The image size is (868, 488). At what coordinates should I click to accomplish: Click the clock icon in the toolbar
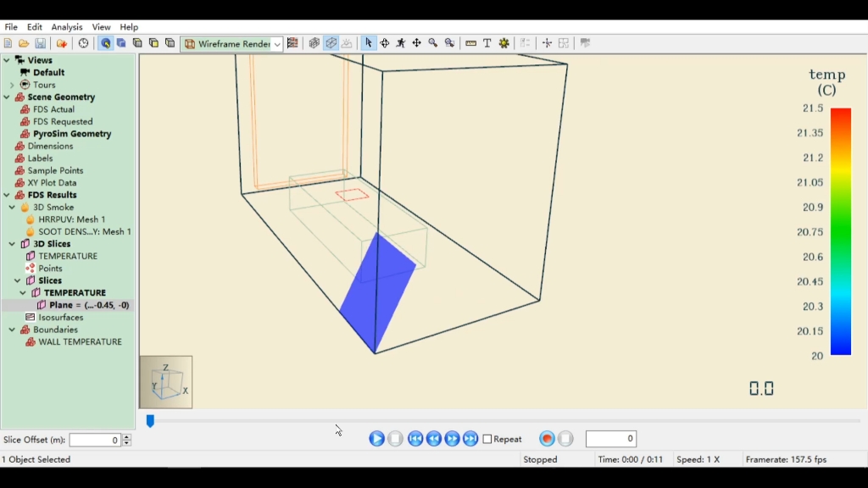coord(84,43)
